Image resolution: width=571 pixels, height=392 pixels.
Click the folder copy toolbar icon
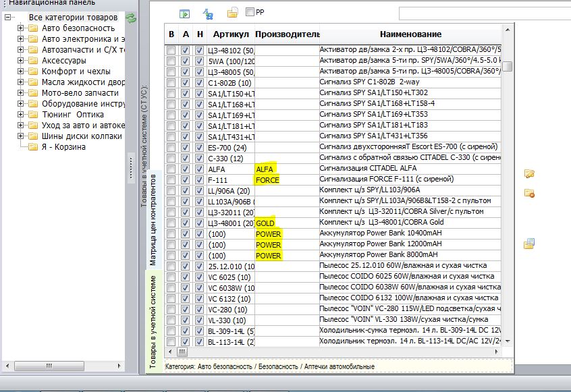[232, 13]
